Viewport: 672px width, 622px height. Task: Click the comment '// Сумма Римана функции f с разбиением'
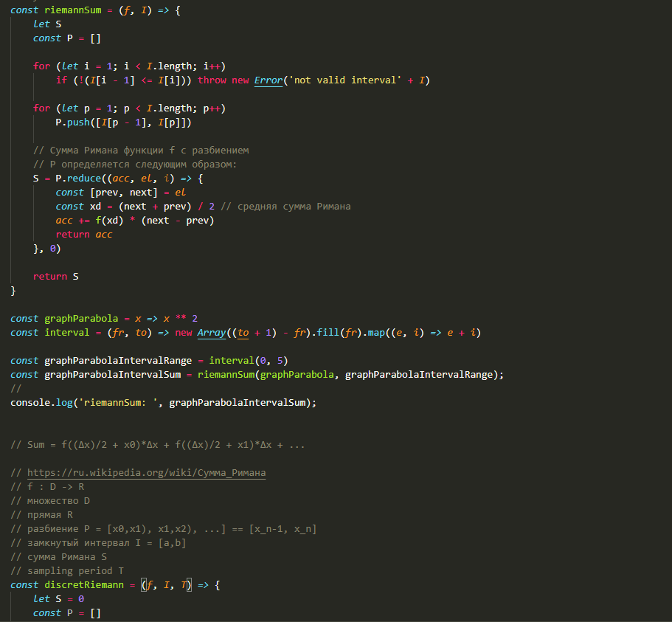point(141,151)
